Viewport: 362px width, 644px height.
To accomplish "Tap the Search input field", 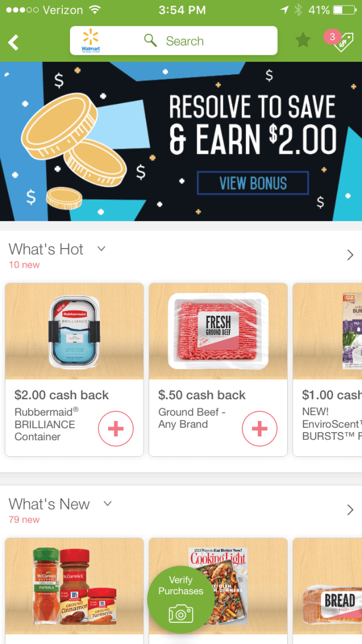I will coord(174,40).
